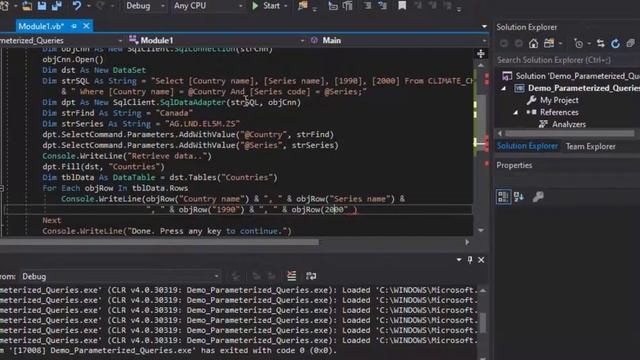Toggle Auto Hide pin on the Output window
640x360 pixels.
[x=470, y=260]
